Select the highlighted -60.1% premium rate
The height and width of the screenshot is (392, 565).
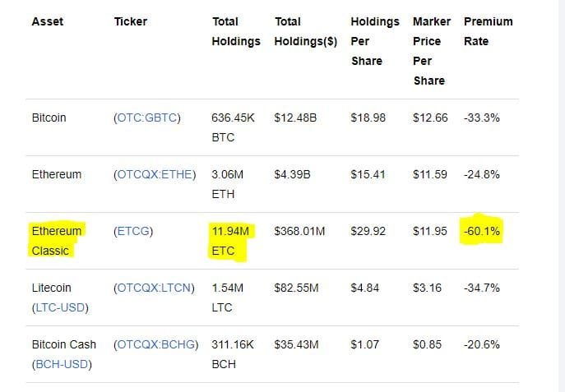[x=482, y=231]
